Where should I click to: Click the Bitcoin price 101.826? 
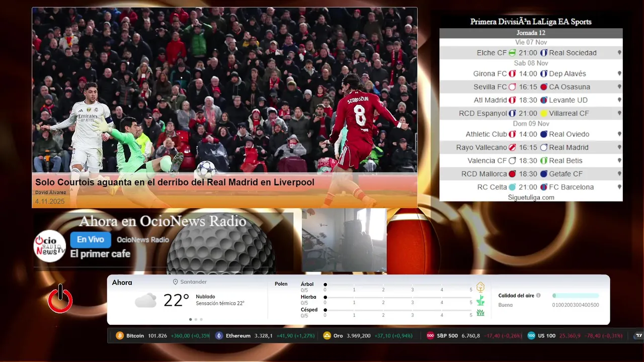[x=157, y=336]
